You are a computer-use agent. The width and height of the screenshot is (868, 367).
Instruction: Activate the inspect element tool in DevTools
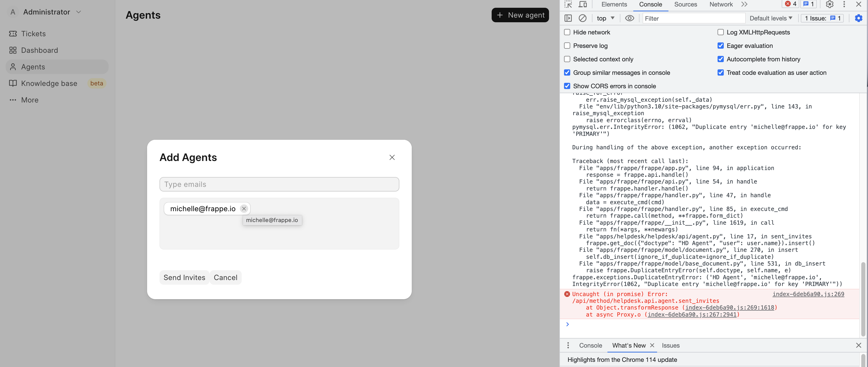(568, 4)
